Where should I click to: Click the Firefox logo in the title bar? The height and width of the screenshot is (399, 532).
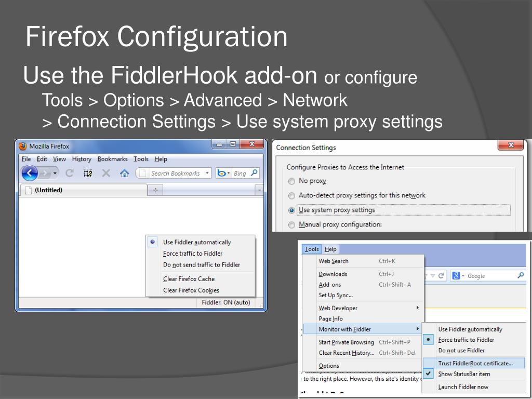(x=23, y=146)
